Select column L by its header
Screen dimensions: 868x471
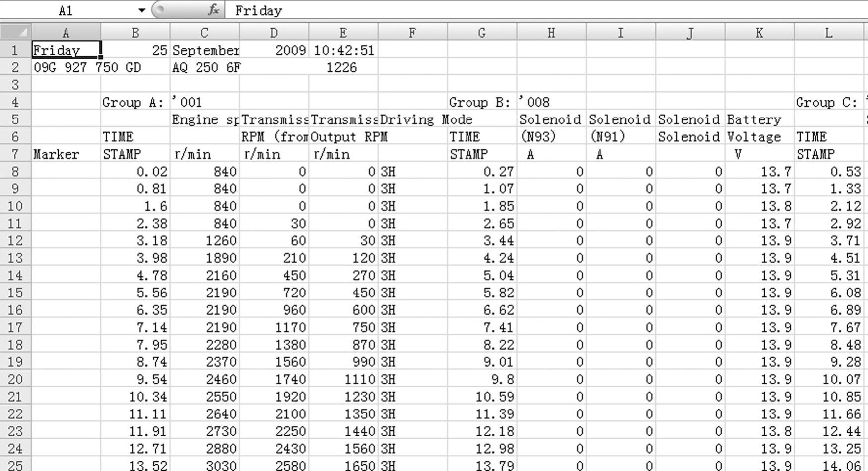829,33
